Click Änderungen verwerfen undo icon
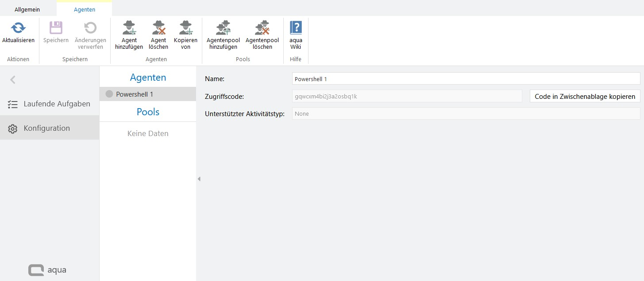The width and height of the screenshot is (644, 281). point(90,28)
